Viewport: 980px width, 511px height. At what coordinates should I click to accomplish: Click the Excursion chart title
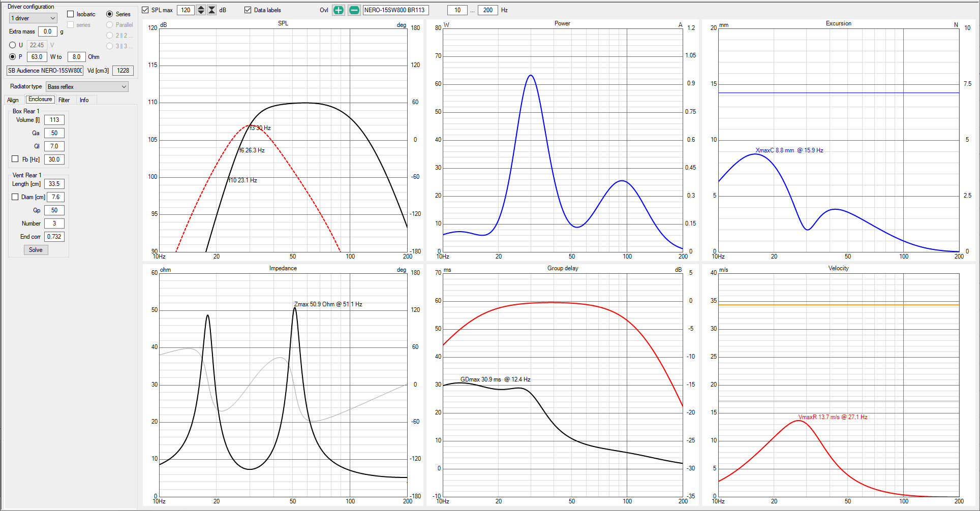click(x=839, y=23)
